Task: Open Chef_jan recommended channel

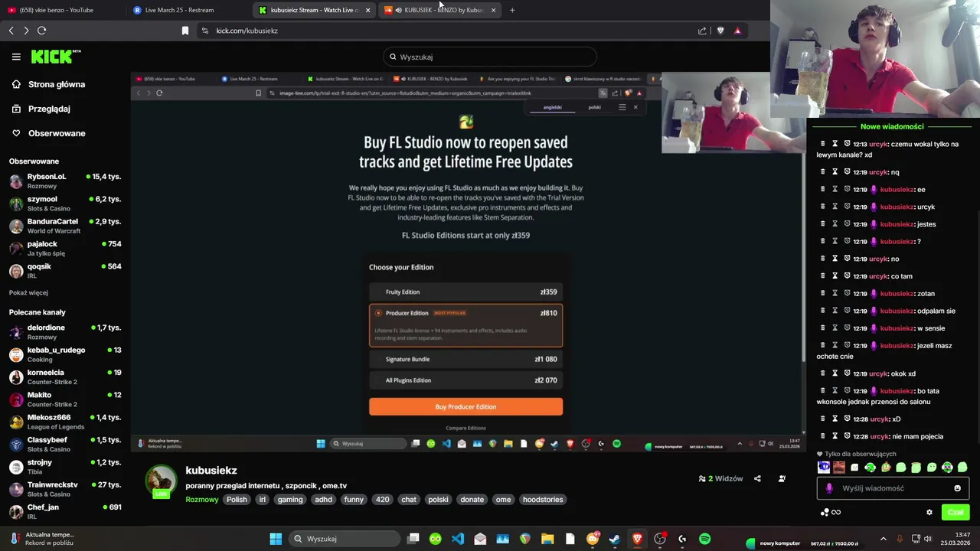Action: [x=65, y=511]
